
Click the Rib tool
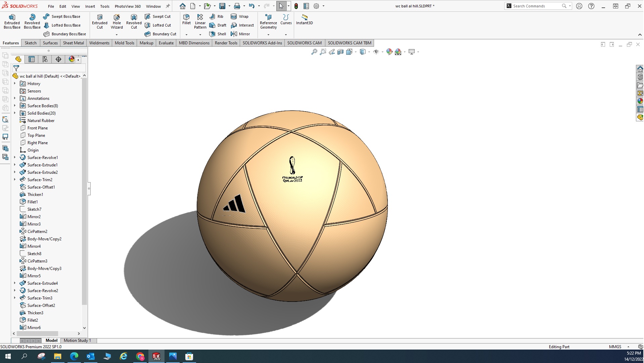pyautogui.click(x=216, y=16)
